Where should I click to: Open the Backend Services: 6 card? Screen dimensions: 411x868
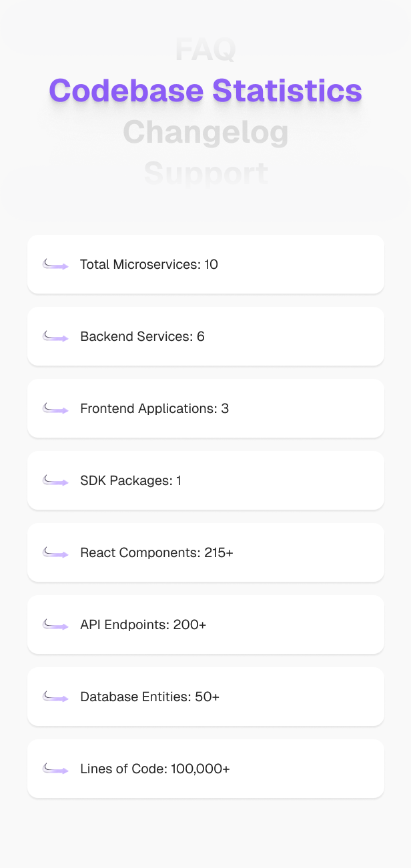point(205,336)
